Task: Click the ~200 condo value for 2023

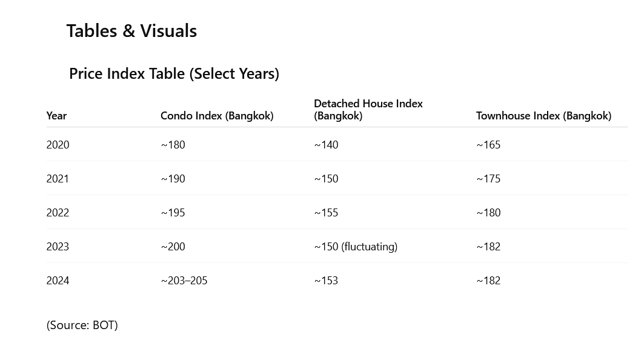Action: (173, 247)
